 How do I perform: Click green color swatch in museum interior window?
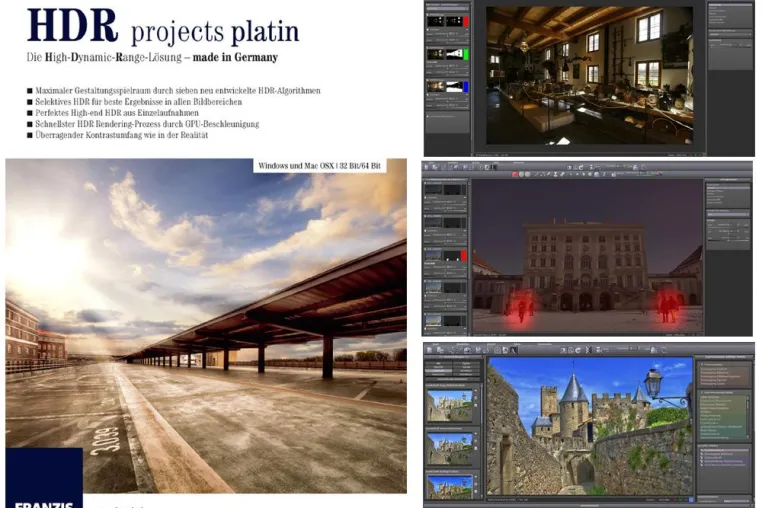click(466, 54)
